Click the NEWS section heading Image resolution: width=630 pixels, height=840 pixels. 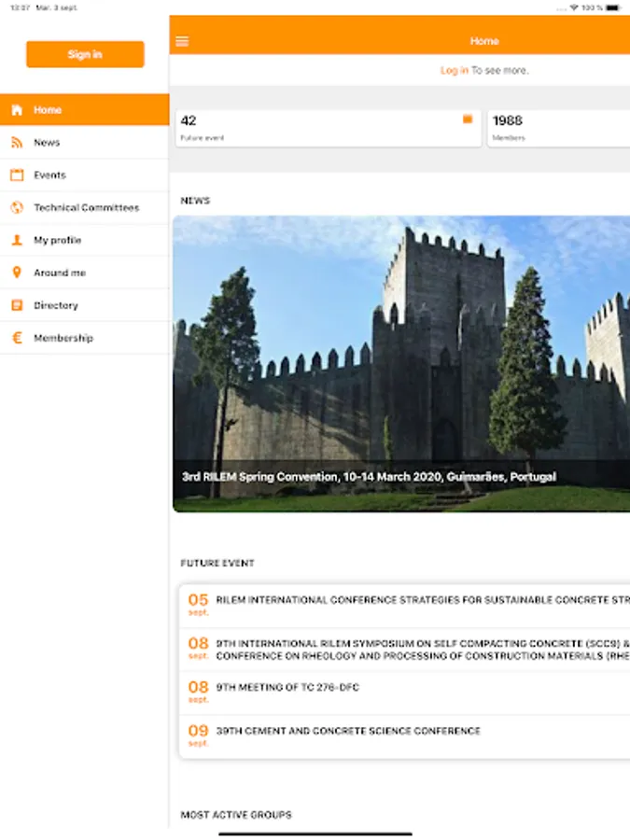pos(195,201)
